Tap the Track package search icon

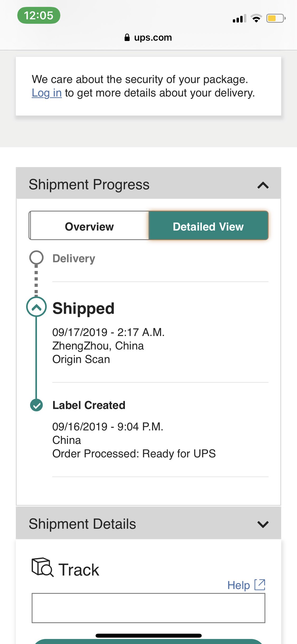pyautogui.click(x=42, y=567)
